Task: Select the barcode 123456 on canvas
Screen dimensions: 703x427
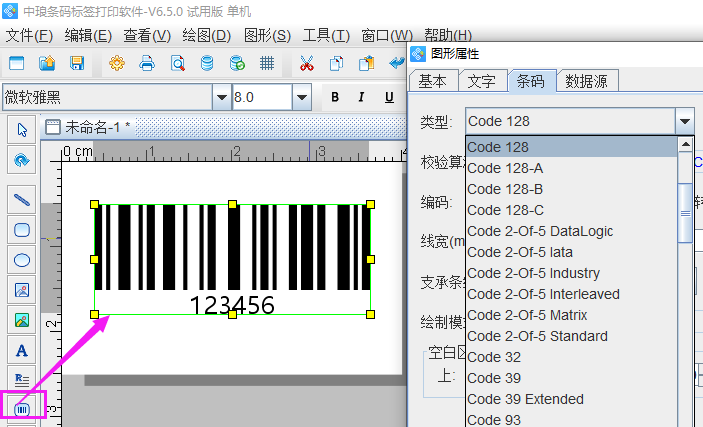Action: (232, 259)
